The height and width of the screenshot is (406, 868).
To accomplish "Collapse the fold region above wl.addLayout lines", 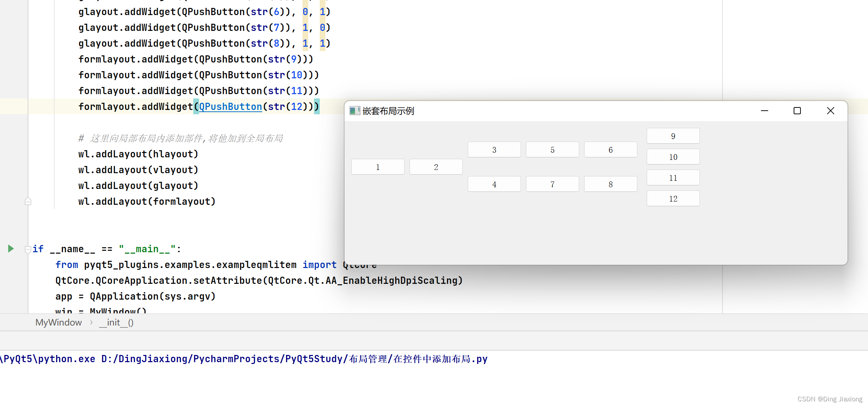I will pos(28,201).
